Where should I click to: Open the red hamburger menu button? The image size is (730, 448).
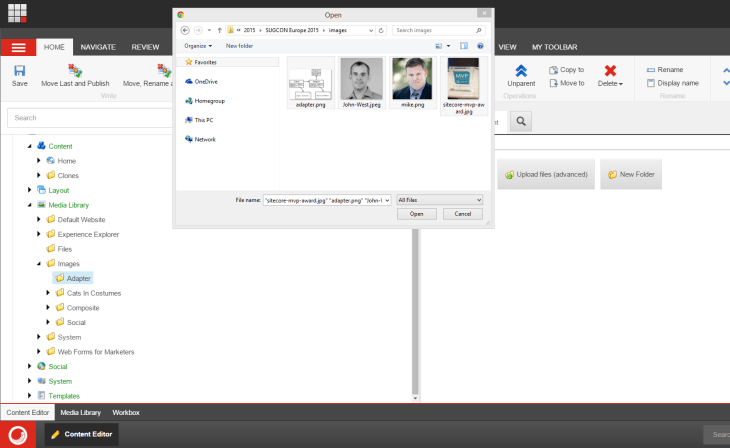click(x=18, y=48)
